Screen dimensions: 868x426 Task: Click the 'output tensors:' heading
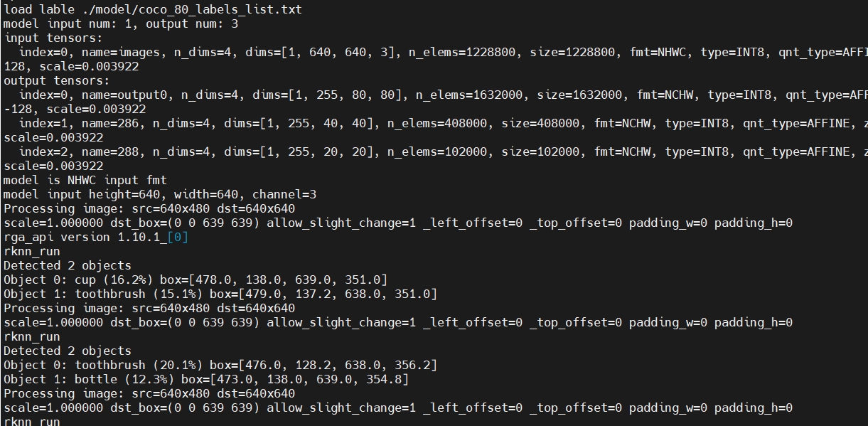57,80
